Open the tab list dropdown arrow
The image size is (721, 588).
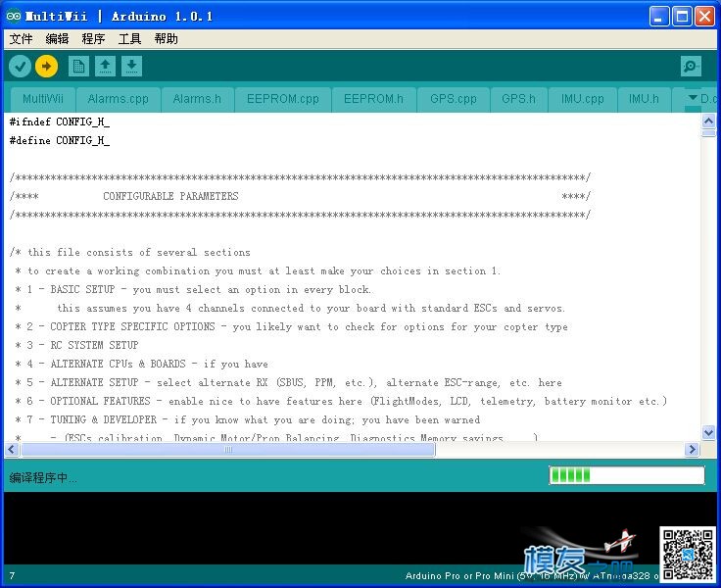[693, 98]
